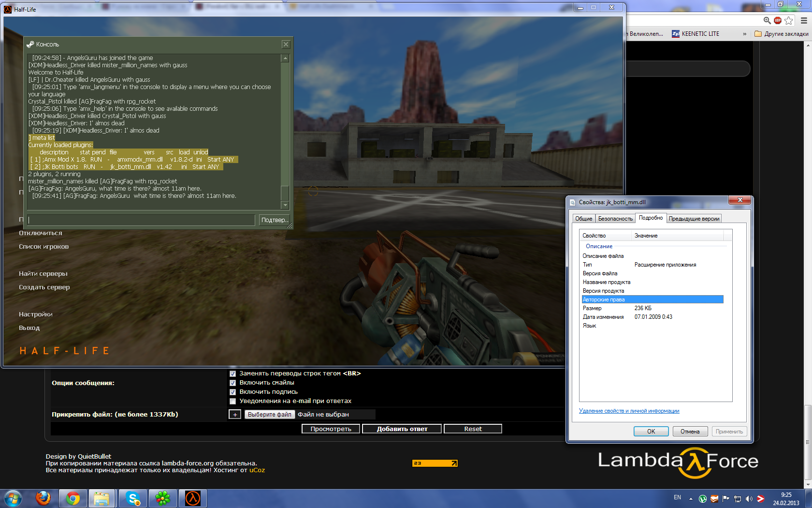
Task: Click the Значение column header
Action: (x=678, y=236)
